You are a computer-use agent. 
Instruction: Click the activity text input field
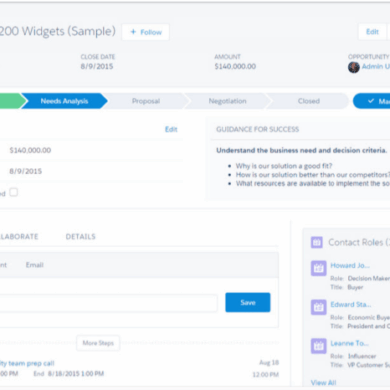point(108,303)
